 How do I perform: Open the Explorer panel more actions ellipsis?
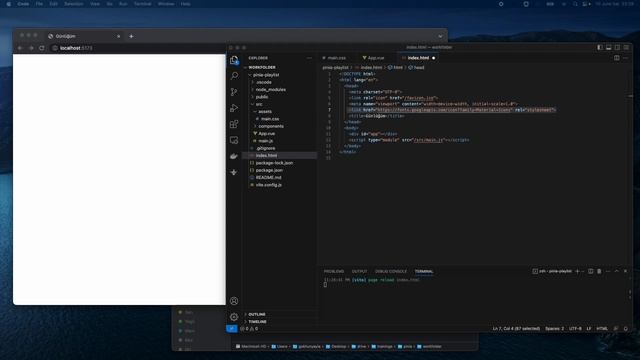click(x=309, y=58)
